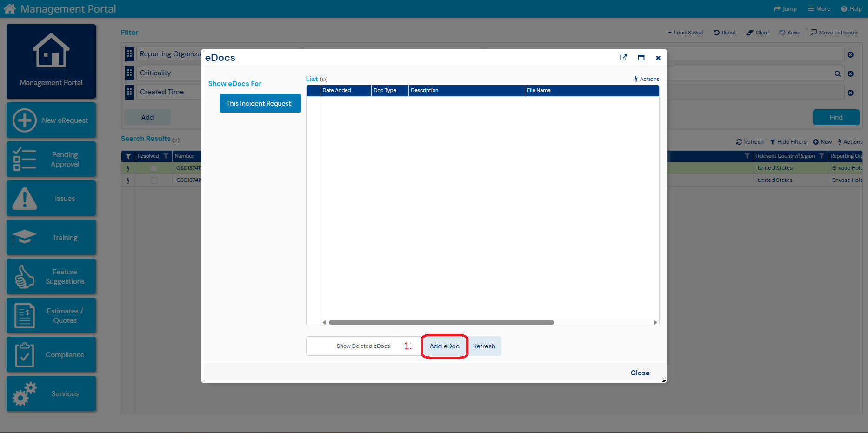
Task: Open the Resolved column filter dropdown
Action: pos(166,156)
